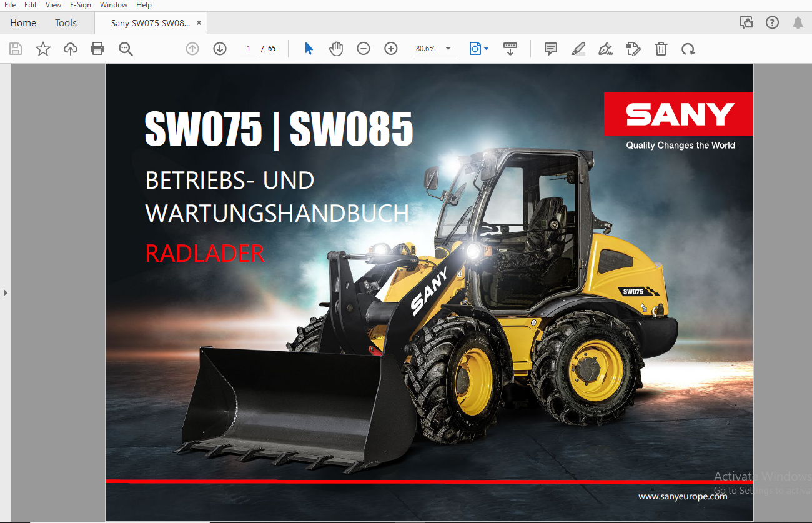
Task: Click the Quality Changes the World slogan
Action: coord(681,146)
